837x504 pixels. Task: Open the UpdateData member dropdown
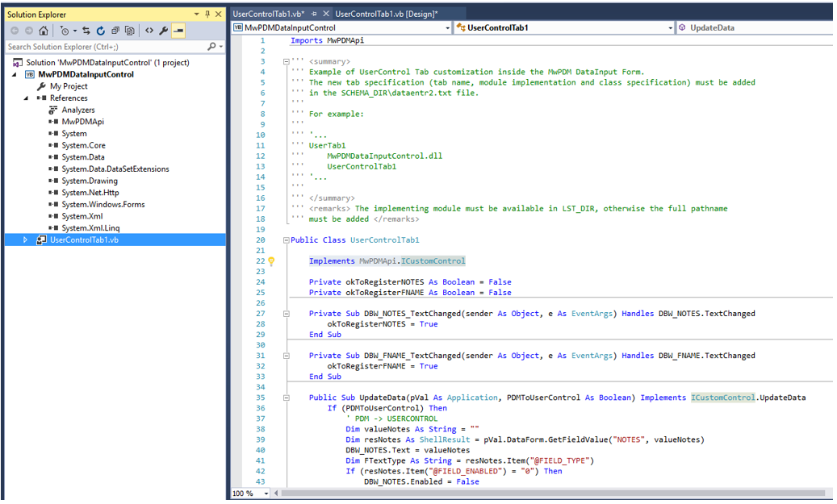coord(755,27)
